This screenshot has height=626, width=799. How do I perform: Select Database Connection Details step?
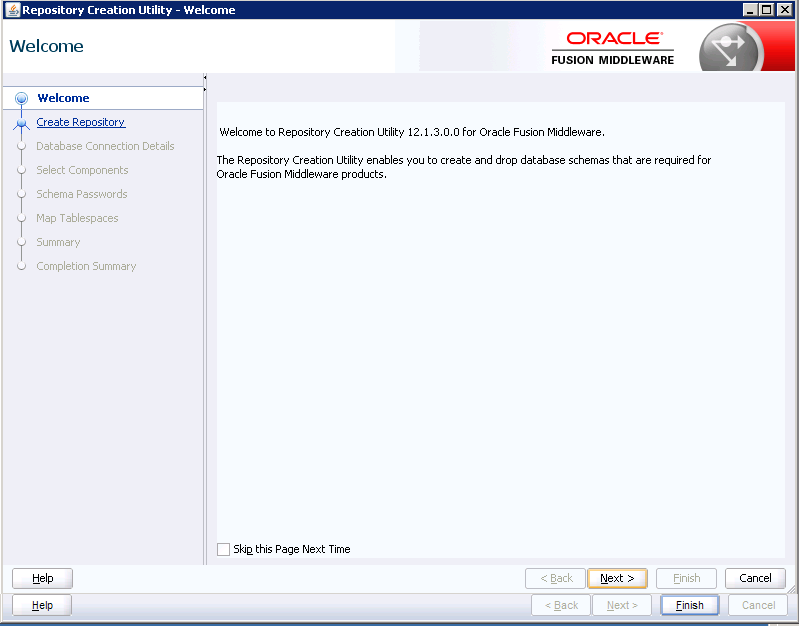pyautogui.click(x=105, y=146)
